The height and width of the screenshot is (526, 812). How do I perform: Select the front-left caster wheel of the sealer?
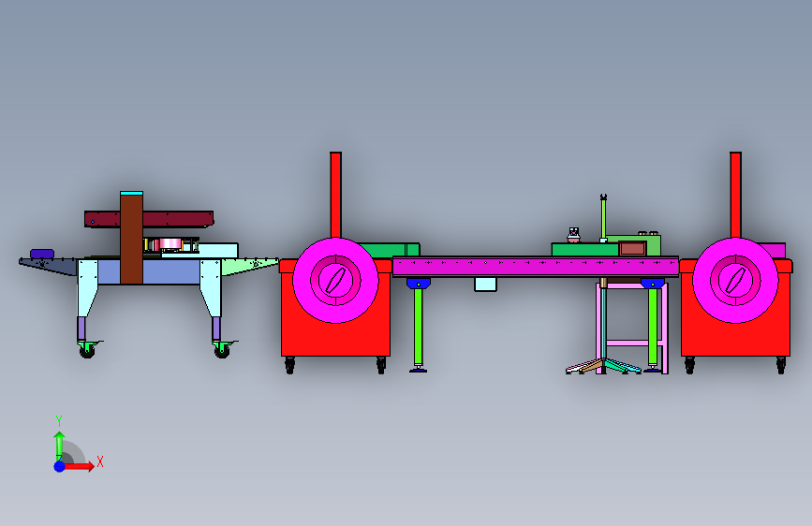pyautogui.click(x=87, y=351)
